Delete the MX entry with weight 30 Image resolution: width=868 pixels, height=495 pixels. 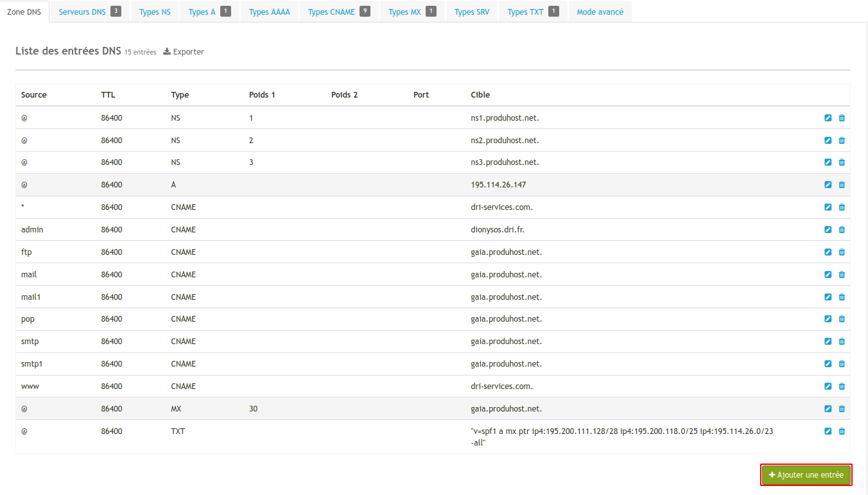(842, 409)
